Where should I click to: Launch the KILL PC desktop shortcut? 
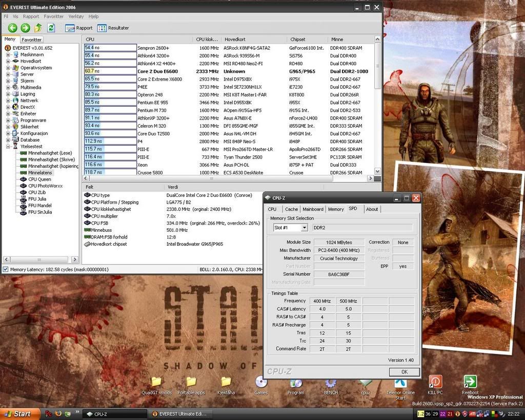point(435,385)
